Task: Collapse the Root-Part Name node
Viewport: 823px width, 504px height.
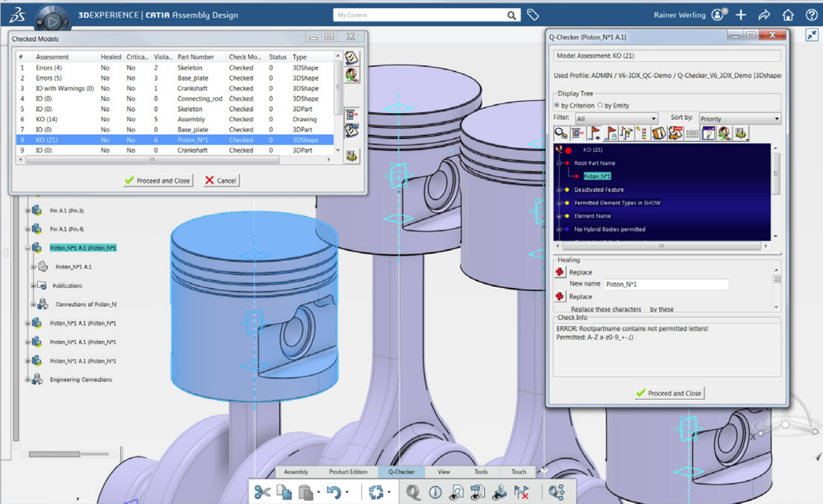Action: (559, 163)
